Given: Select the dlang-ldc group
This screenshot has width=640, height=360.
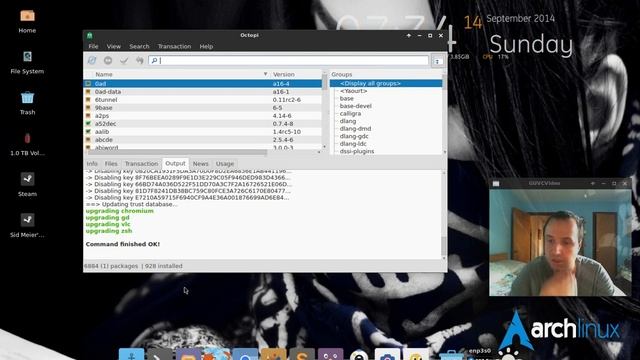Looking at the screenshot, I should coord(353,144).
